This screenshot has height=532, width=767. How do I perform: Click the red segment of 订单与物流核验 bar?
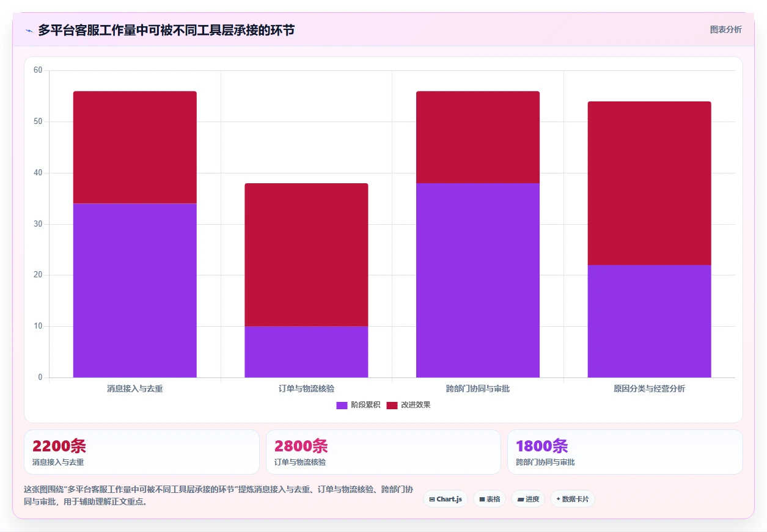click(306, 255)
